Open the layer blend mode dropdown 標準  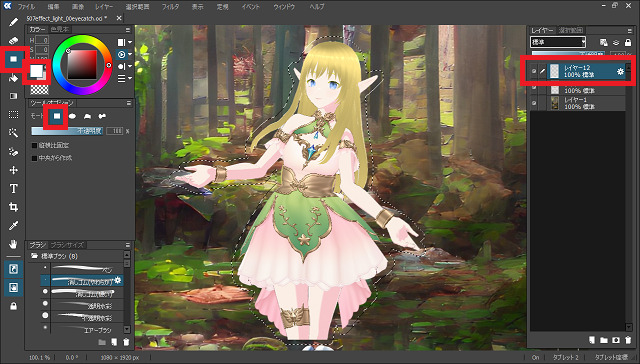coord(558,42)
